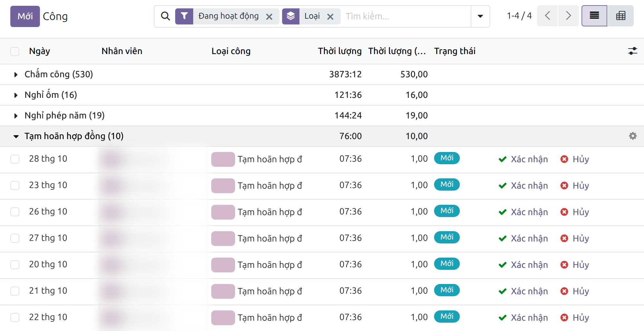The image size is (644, 331).
Task: Click the search magnifier icon
Action: (165, 16)
